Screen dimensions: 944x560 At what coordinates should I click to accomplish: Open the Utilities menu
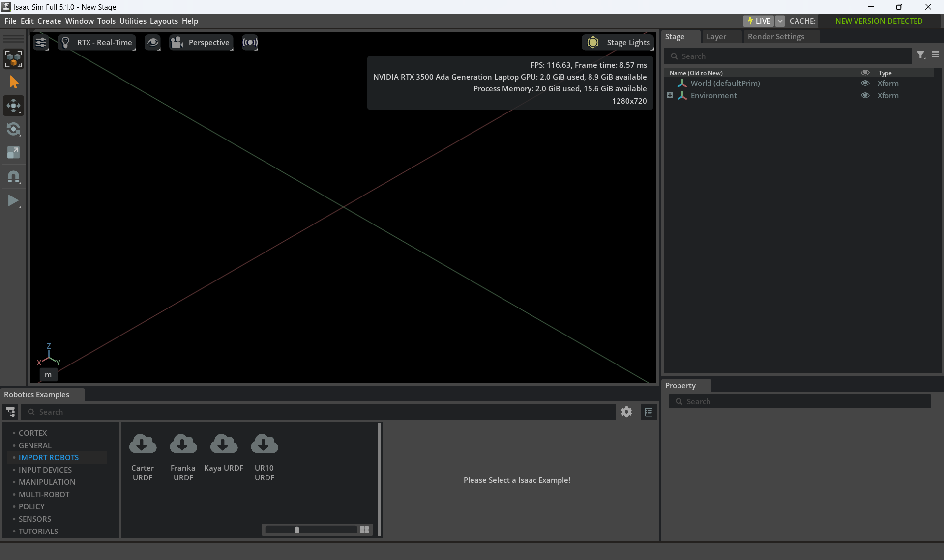(133, 21)
